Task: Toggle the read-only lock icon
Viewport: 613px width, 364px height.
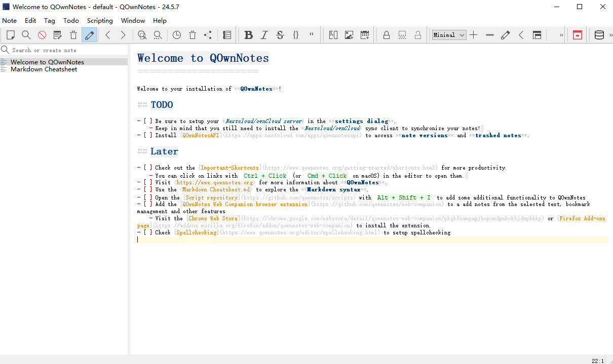Action: (387, 35)
